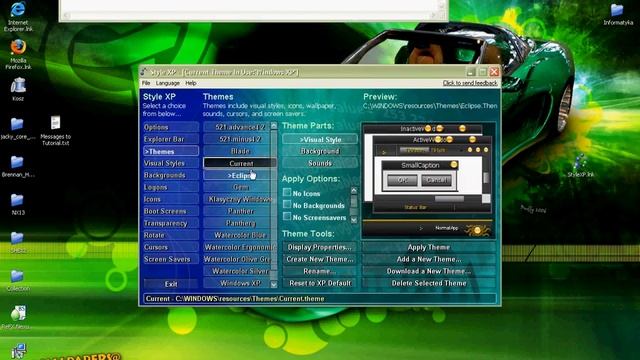Open the Rotate section
This screenshot has width=640, height=360.
click(171, 235)
